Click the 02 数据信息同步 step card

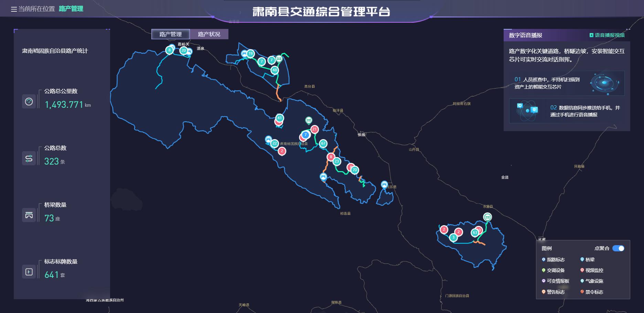567,111
